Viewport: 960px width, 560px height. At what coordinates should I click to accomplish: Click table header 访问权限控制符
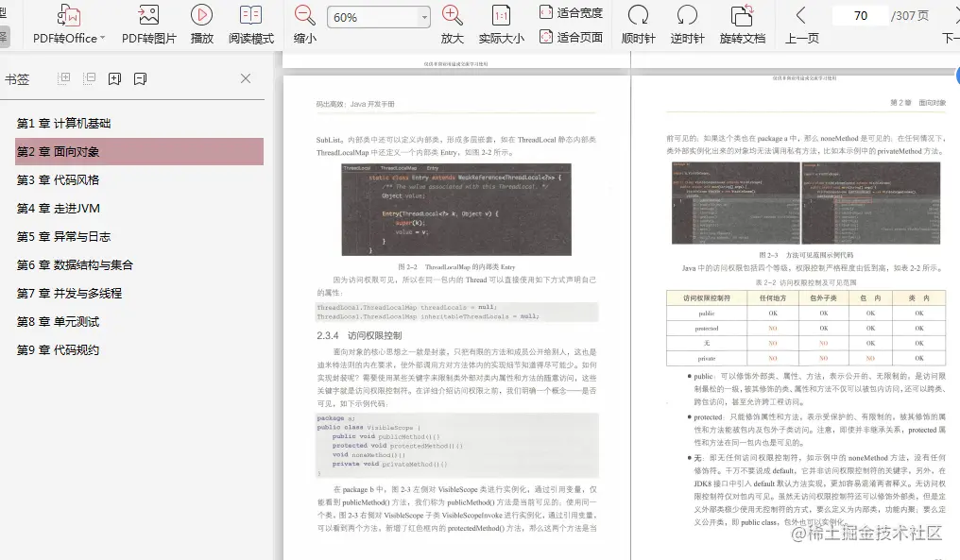[707, 298]
